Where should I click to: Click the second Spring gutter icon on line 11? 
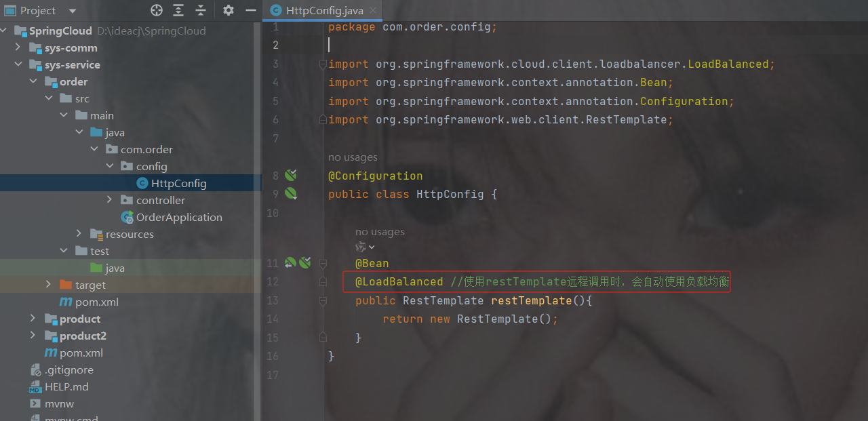[x=305, y=263]
